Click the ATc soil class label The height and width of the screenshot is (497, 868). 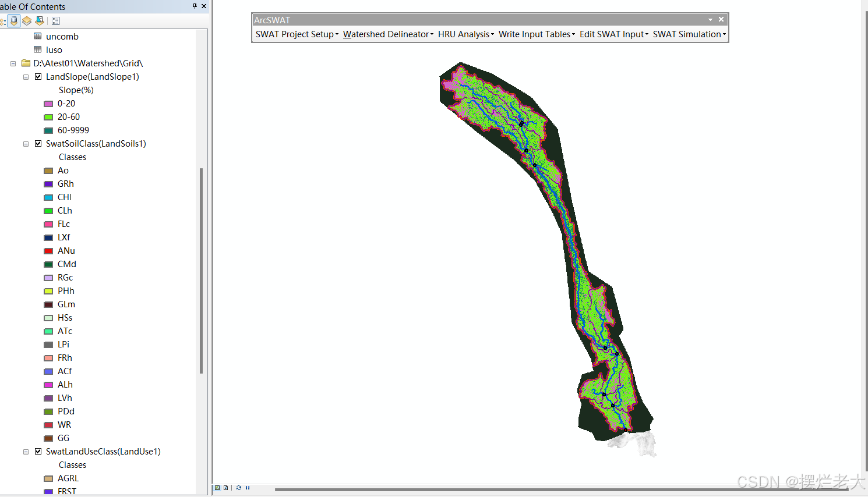point(65,331)
